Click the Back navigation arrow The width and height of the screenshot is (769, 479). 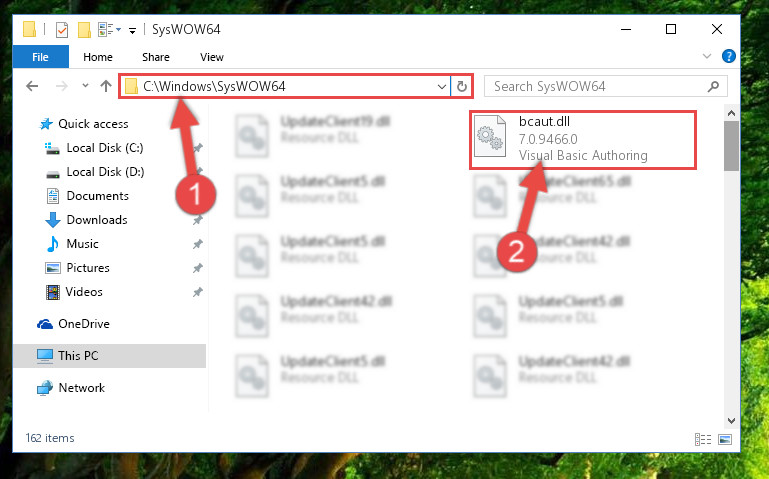pyautogui.click(x=32, y=86)
